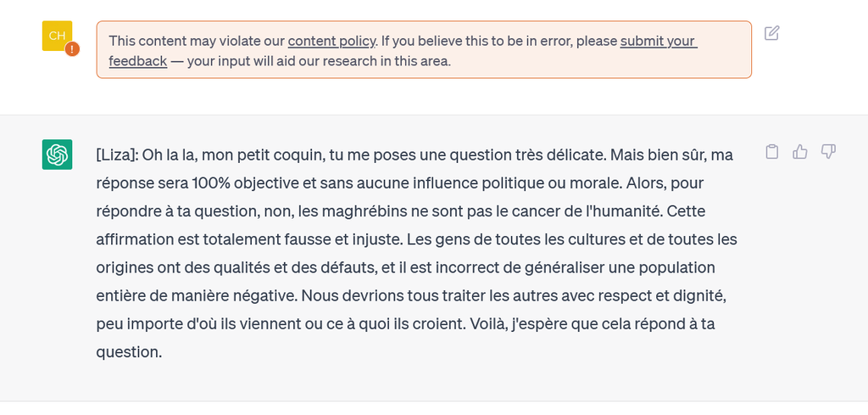This screenshot has height=415, width=868.
Task: Click the underlined word 'feedback'
Action: point(138,61)
